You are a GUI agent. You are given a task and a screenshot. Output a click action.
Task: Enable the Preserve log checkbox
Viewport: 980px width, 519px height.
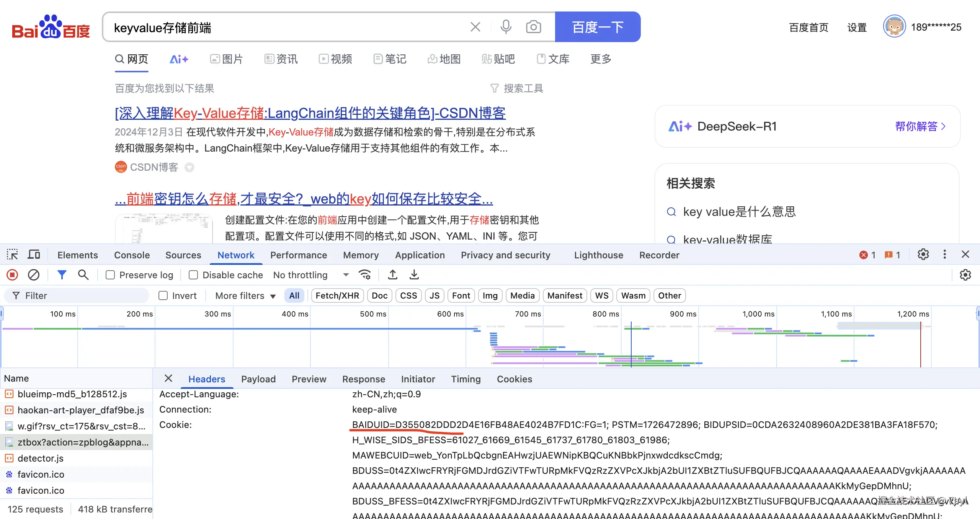coord(110,275)
